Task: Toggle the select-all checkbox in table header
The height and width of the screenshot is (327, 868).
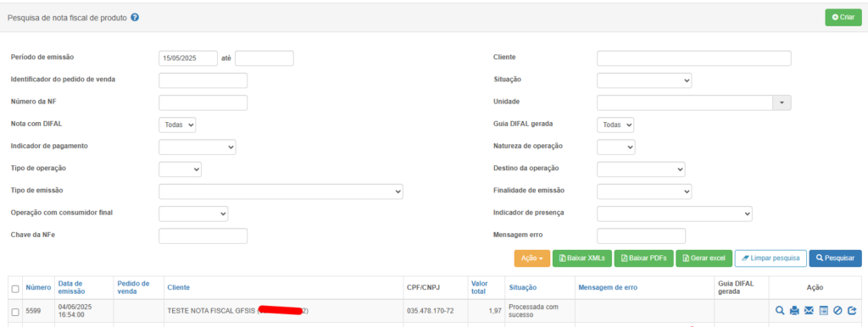Action: click(15, 288)
